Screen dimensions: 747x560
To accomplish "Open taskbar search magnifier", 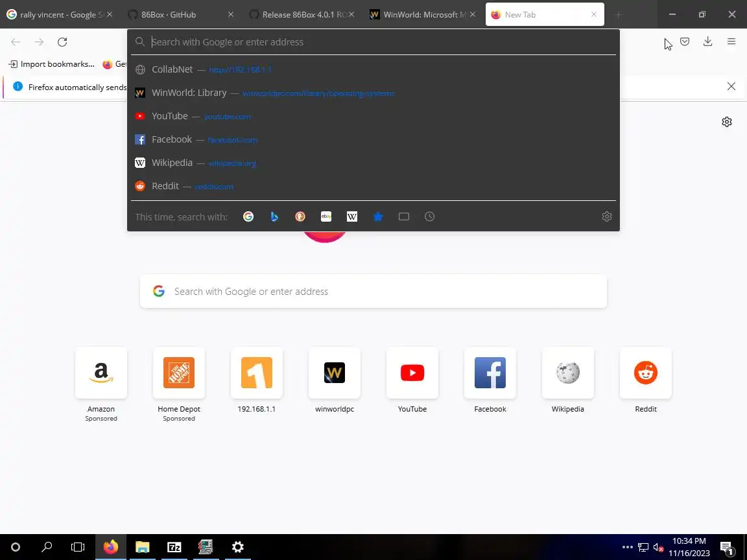I will 47,547.
